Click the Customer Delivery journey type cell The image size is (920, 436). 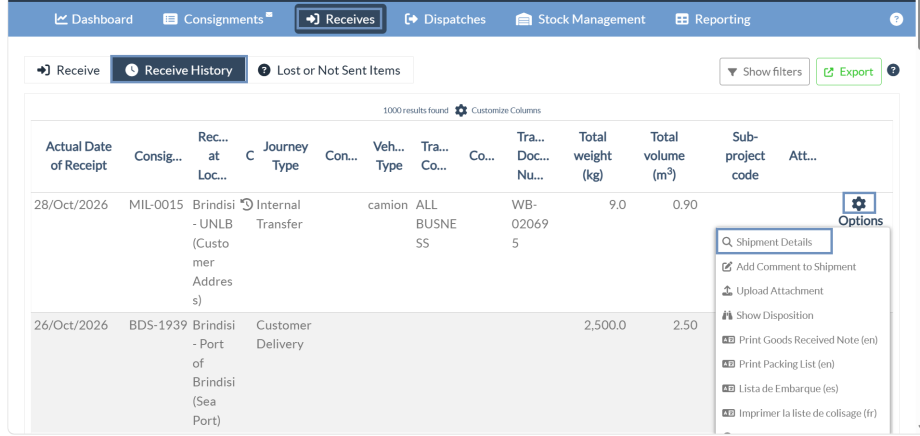tap(284, 334)
